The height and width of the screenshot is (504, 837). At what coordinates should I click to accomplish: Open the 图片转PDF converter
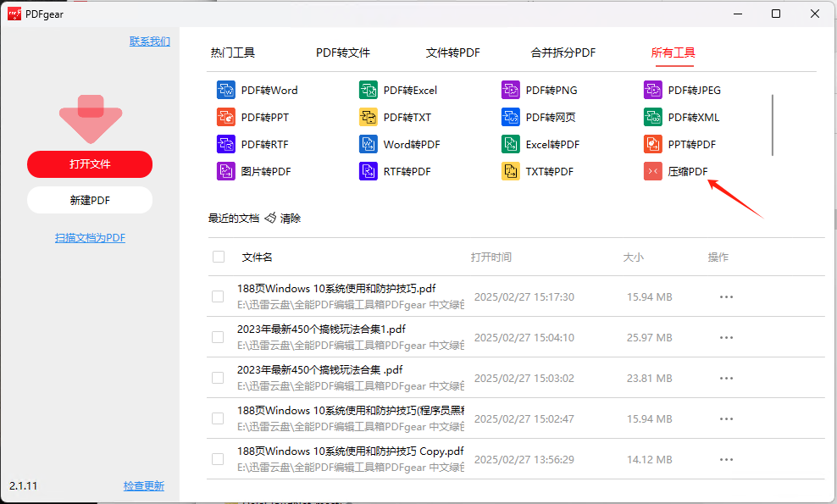[x=253, y=171]
